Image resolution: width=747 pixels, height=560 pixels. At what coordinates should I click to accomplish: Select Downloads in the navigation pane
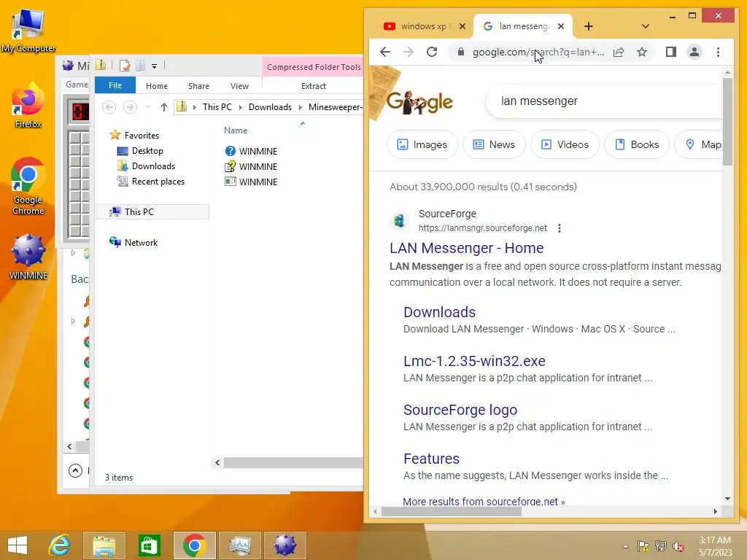point(153,166)
